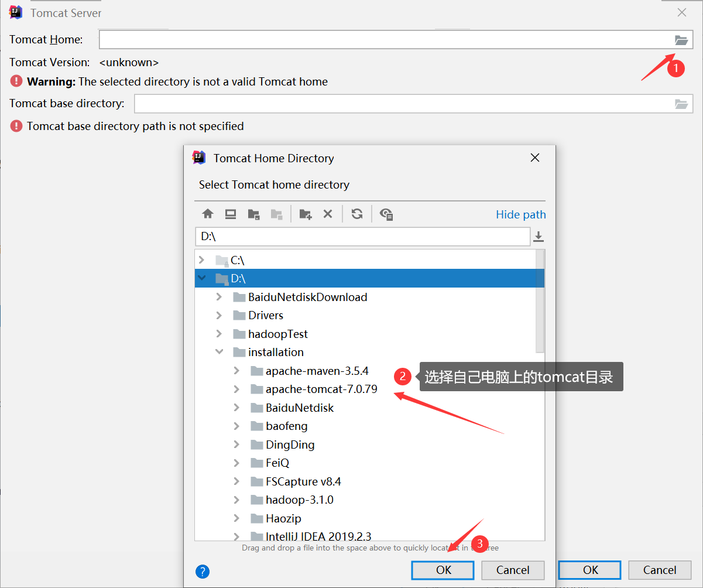Select IntelliJ IDEA 2019.2.3 folder
Viewport: 703px width, 588px height.
(318, 536)
